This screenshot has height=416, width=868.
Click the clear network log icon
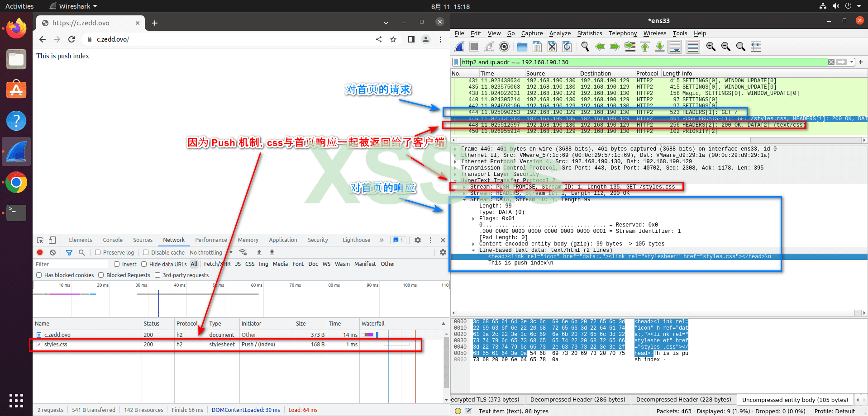[53, 252]
